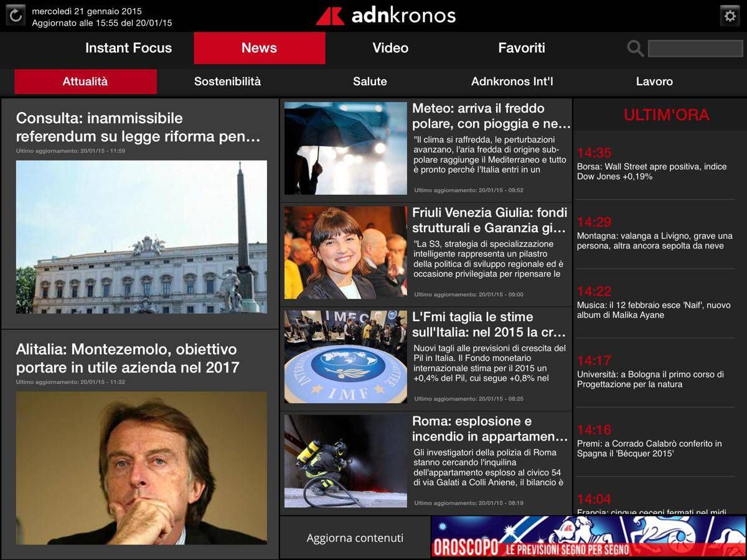Click the 'Nuovi tagli alle previsioni' summary
The image size is (747, 560).
click(490, 363)
